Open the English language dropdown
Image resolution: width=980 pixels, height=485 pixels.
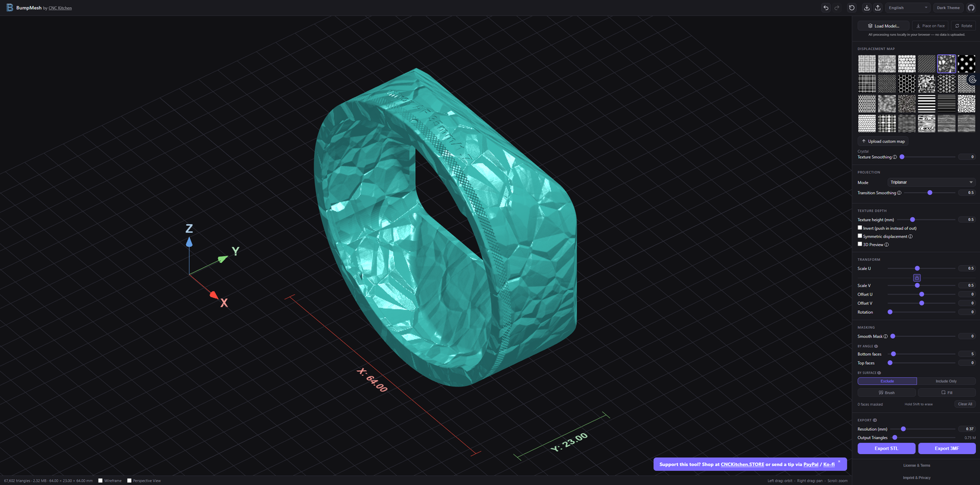click(908, 8)
